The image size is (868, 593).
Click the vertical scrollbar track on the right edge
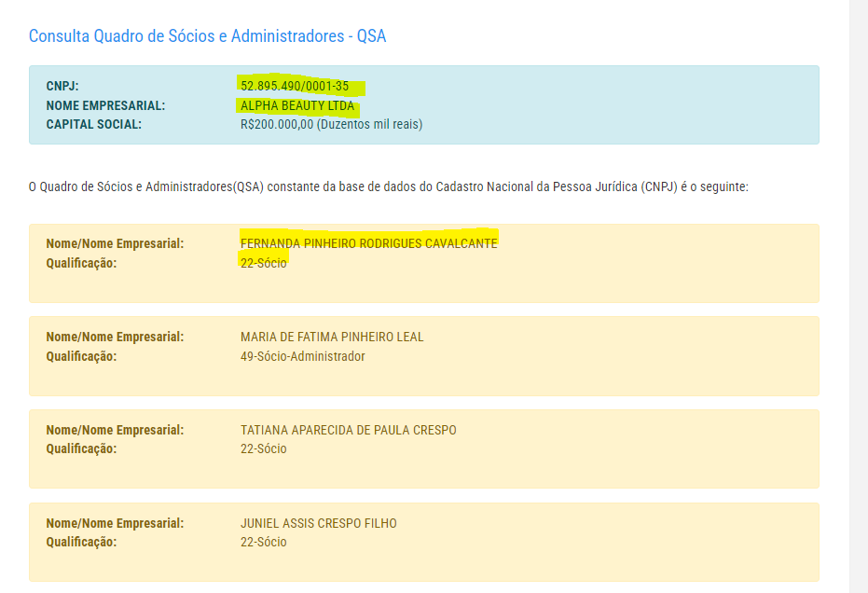(x=859, y=296)
